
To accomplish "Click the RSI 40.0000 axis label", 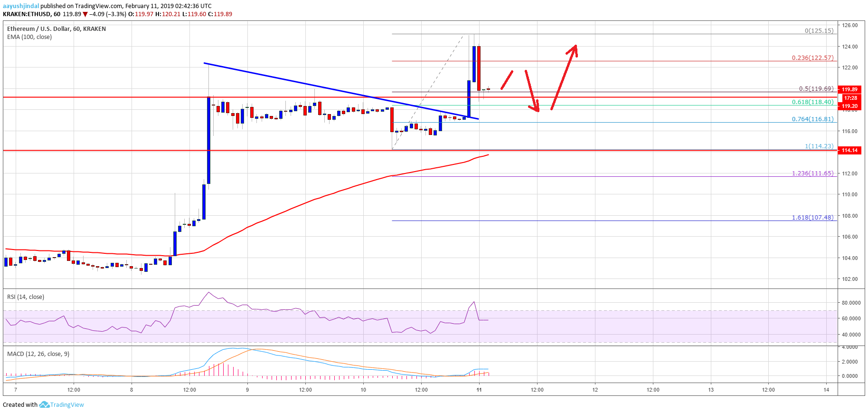I will tap(851, 335).
